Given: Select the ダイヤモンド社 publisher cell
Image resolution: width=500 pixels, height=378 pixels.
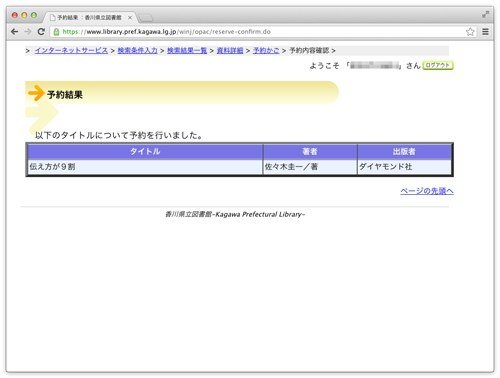Looking at the screenshot, I should click(x=404, y=167).
